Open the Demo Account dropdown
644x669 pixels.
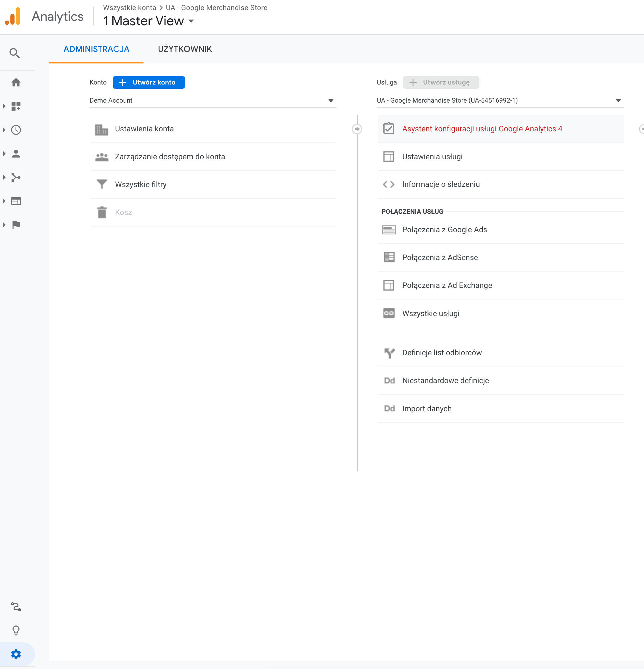pos(213,100)
